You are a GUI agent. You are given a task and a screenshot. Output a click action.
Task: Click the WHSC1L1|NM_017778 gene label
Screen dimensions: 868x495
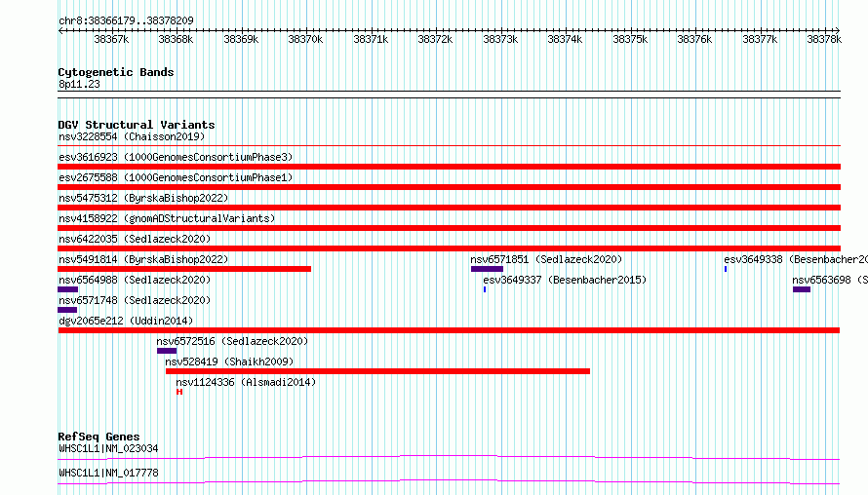[108, 473]
